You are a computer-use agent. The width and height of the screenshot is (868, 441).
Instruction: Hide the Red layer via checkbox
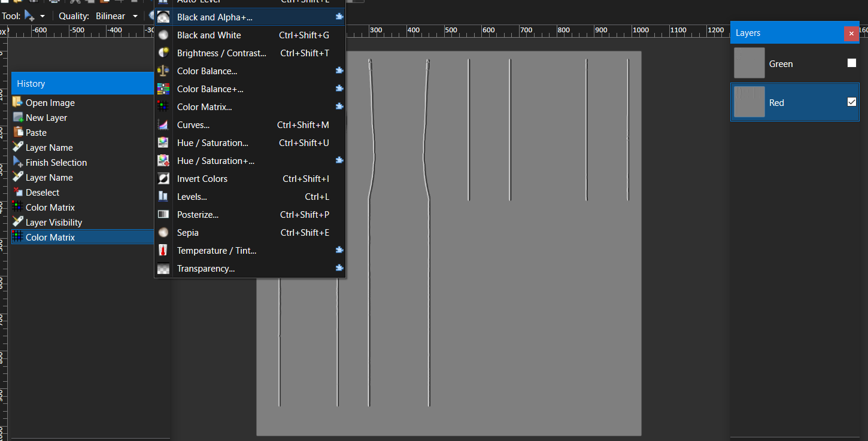(x=852, y=102)
